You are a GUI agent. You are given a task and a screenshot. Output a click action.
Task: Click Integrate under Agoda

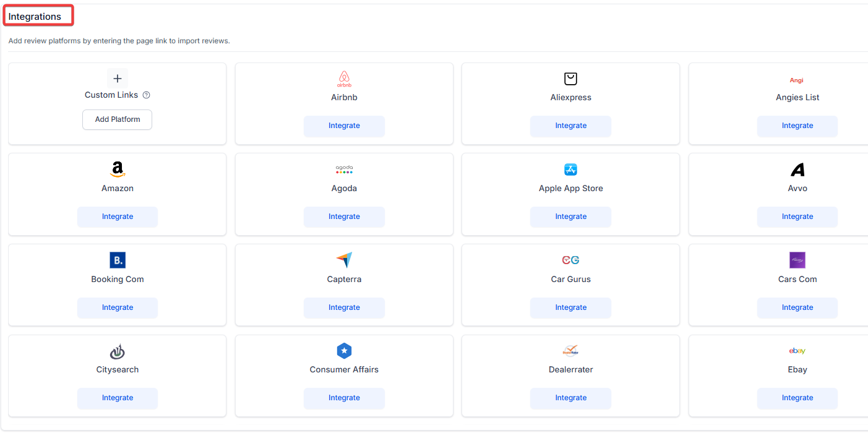(344, 217)
